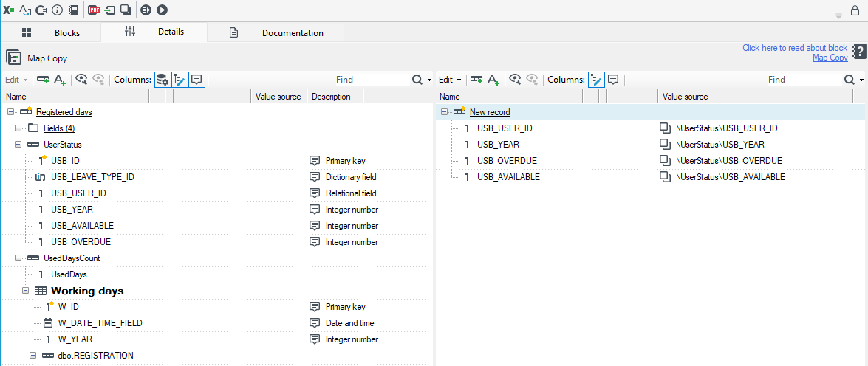Click the play run icon
This screenshot has width=868, height=366.
pos(162,10)
